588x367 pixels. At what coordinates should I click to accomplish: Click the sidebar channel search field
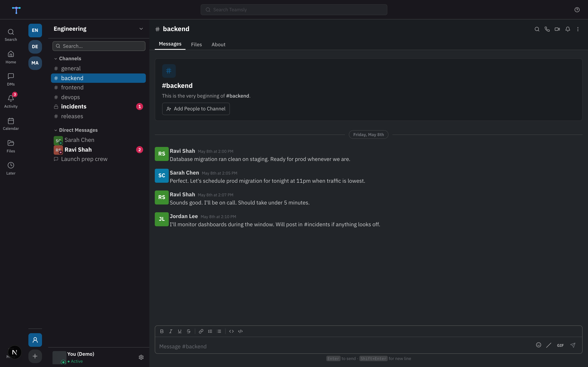99,46
